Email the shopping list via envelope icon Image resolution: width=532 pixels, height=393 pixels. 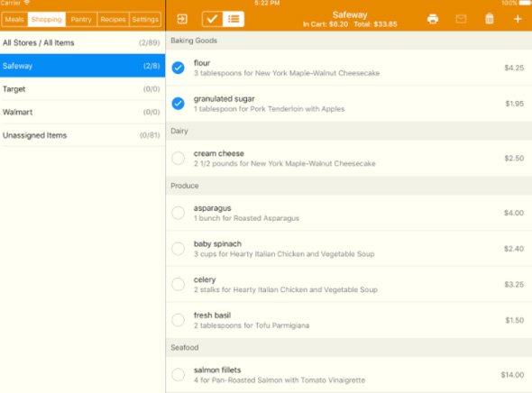(461, 19)
